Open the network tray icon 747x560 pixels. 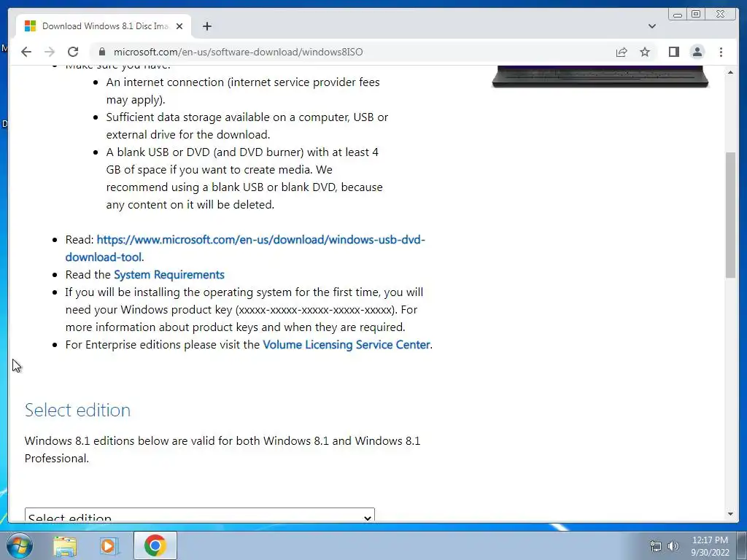(656, 546)
